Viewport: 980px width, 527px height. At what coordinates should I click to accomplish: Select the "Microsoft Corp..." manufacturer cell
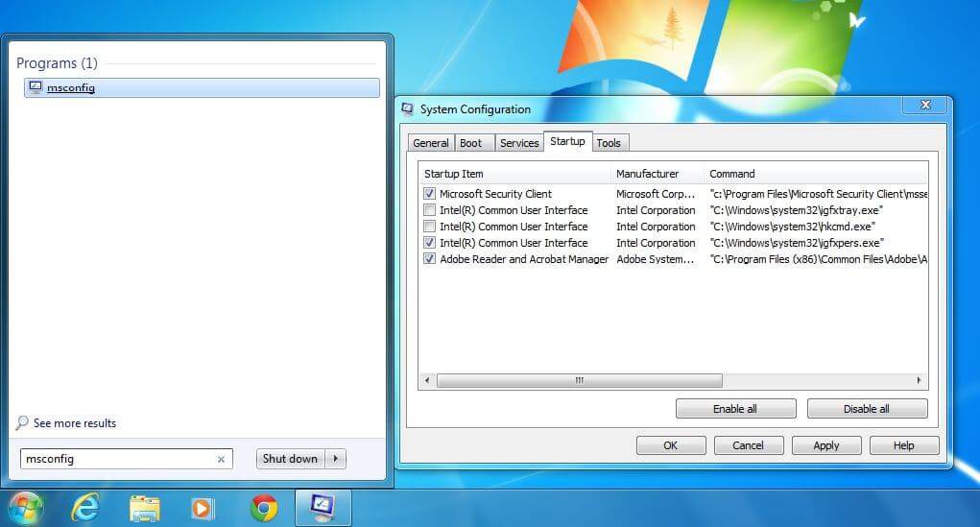pos(656,194)
